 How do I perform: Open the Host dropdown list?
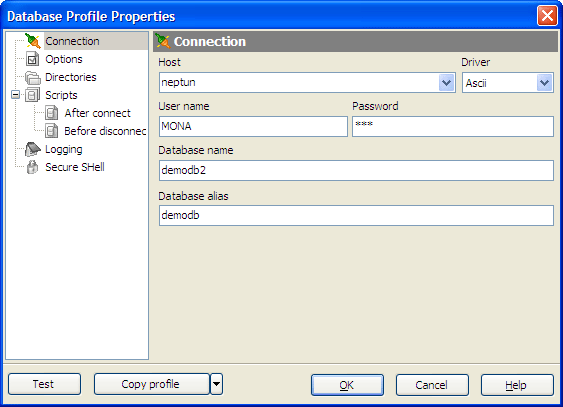tap(446, 83)
